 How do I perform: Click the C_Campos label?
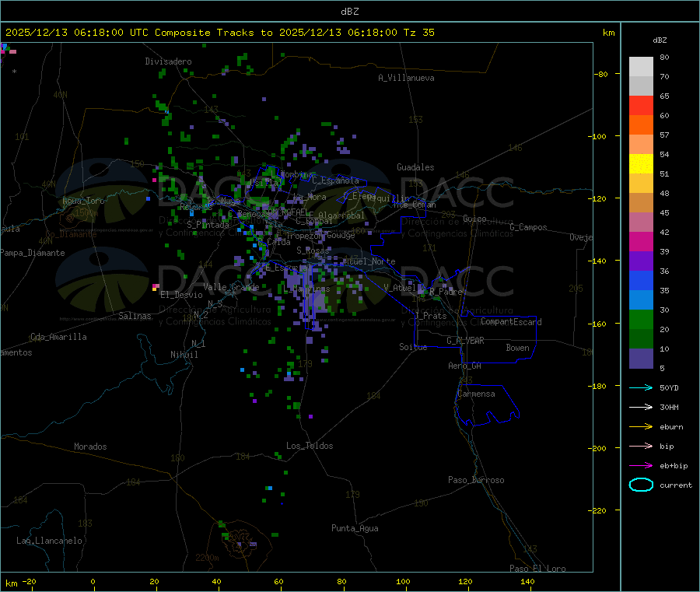point(528,227)
